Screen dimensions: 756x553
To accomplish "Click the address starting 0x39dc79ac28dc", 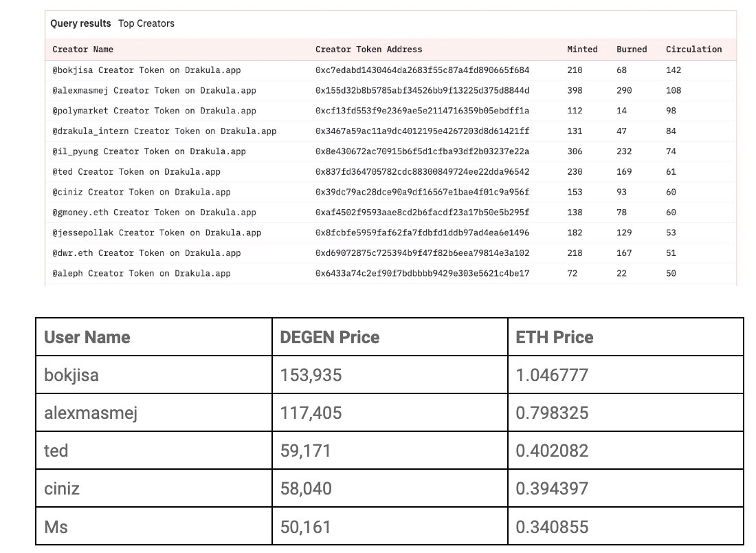I will pos(423,192).
